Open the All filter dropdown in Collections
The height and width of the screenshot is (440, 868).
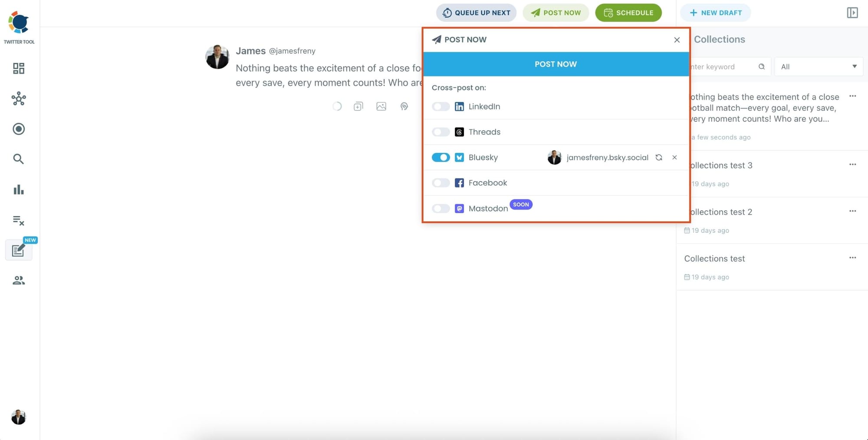pos(819,66)
